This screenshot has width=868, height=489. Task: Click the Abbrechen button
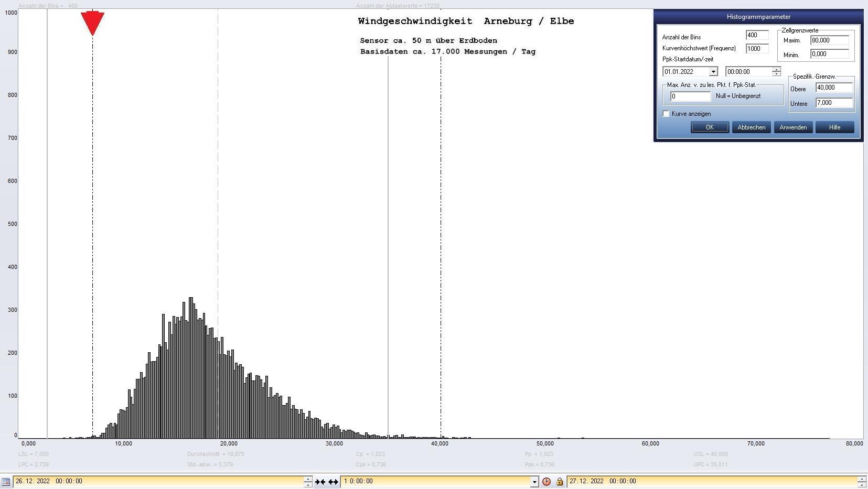click(x=751, y=127)
